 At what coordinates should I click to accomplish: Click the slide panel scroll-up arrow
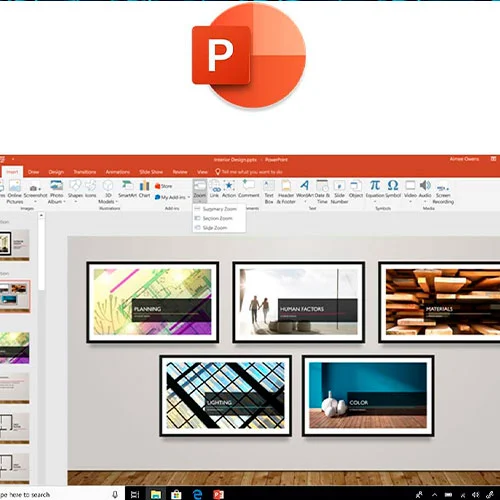tap(41, 216)
